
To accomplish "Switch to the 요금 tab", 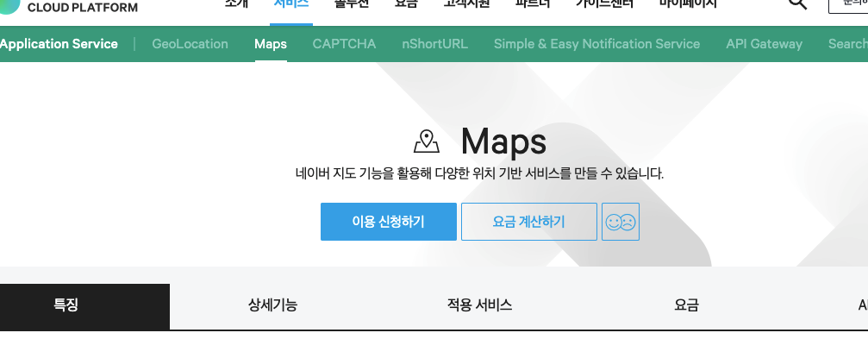I will point(686,305).
